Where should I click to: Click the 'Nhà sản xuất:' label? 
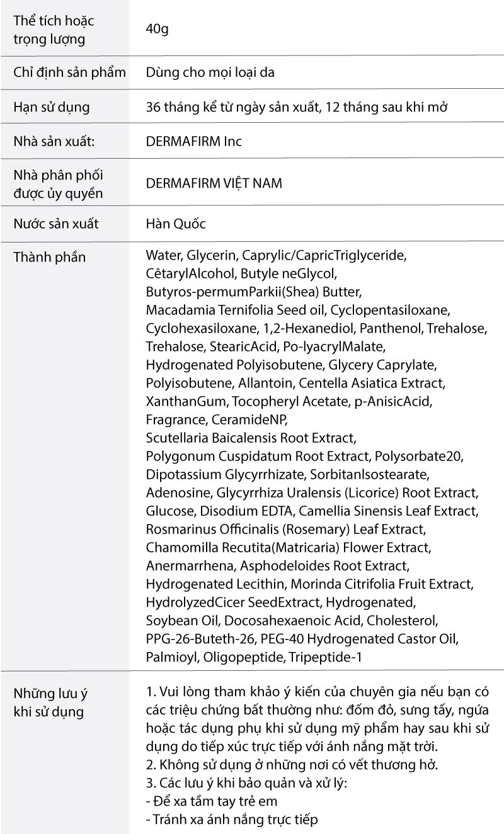[x=54, y=142]
